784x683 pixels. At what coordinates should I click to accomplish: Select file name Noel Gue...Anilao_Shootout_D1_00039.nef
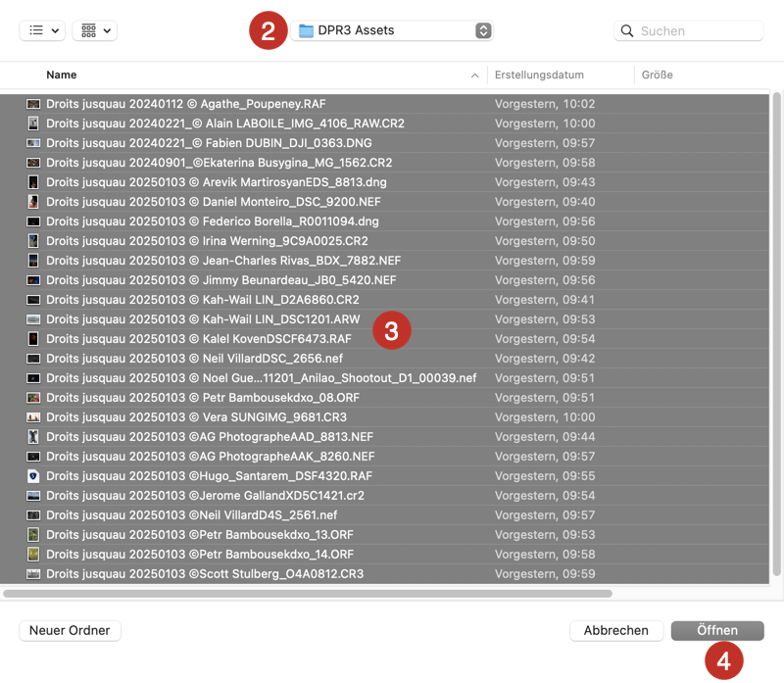point(262,378)
